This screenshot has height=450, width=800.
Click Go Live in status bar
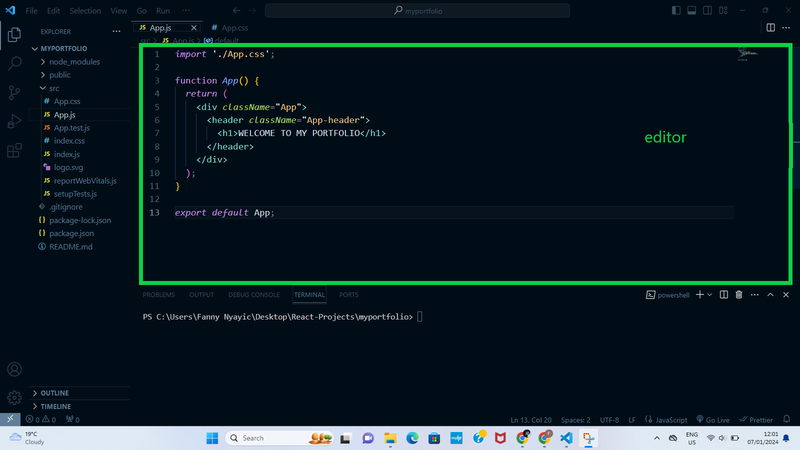point(713,419)
